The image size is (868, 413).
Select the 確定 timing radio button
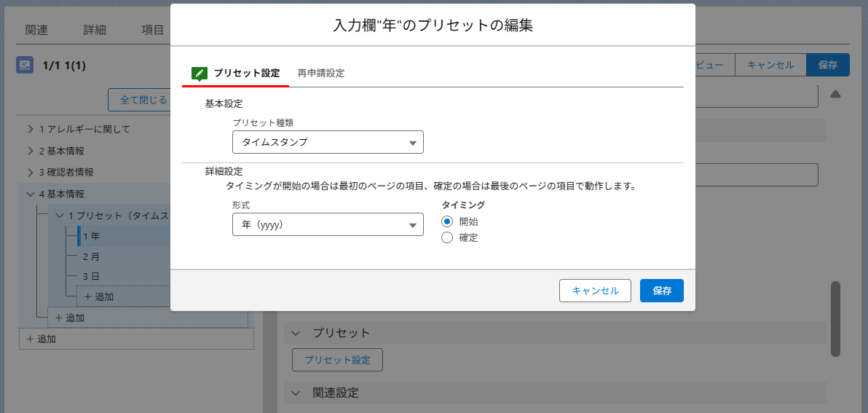pyautogui.click(x=448, y=237)
